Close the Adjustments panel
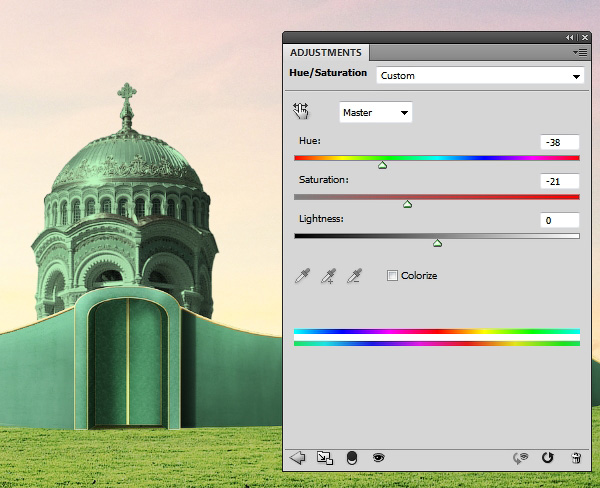This screenshot has height=488, width=600. [x=585, y=38]
